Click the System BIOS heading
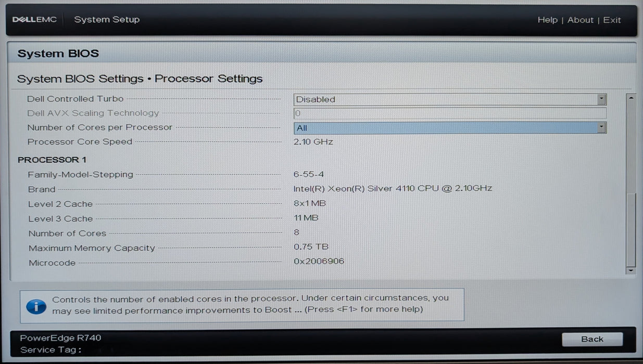The image size is (643, 364). [58, 54]
